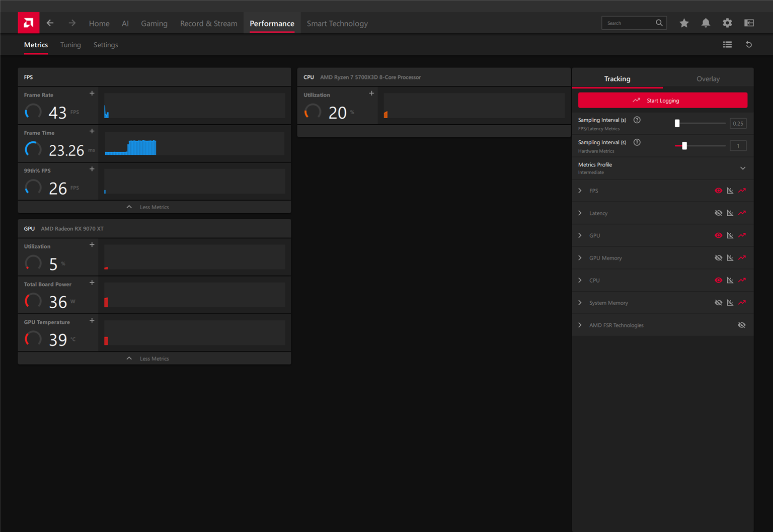Add 99th% FPS metric with plus
Image resolution: width=773 pixels, height=532 pixels.
coord(92,169)
